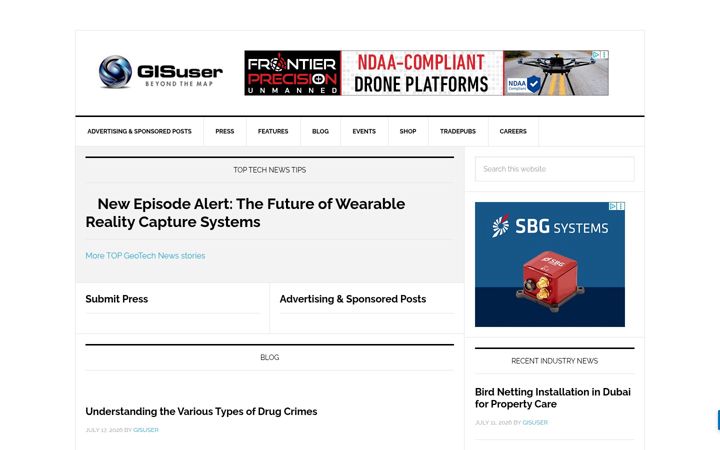Open the Press menu item
The height and width of the screenshot is (450, 720).
coord(225,131)
